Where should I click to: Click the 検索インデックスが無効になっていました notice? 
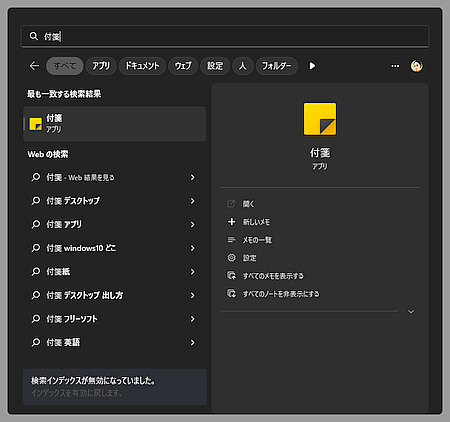point(93,381)
